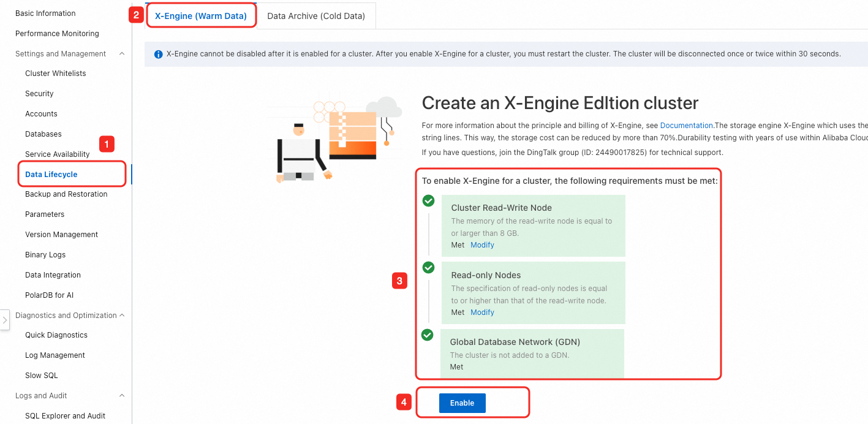Click the Read-only Nodes green checkmark
Image resolution: width=868 pixels, height=424 pixels.
(x=429, y=268)
